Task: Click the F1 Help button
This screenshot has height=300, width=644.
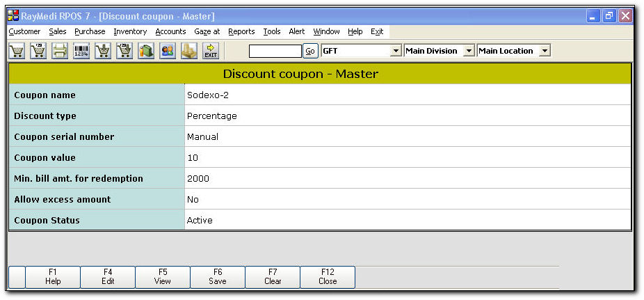Action: [53, 277]
